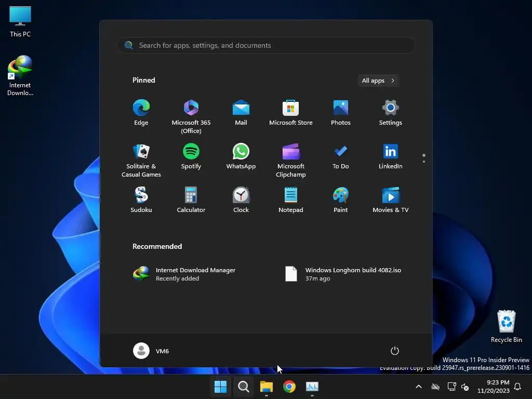Open Solitaire & Casual Games
Image resolution: width=532 pixels, height=399 pixels.
(141, 160)
